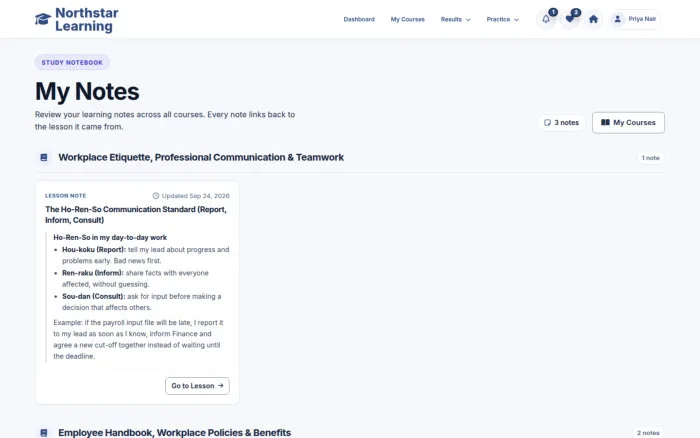
Task: Go to home via house icon
Action: (593, 19)
